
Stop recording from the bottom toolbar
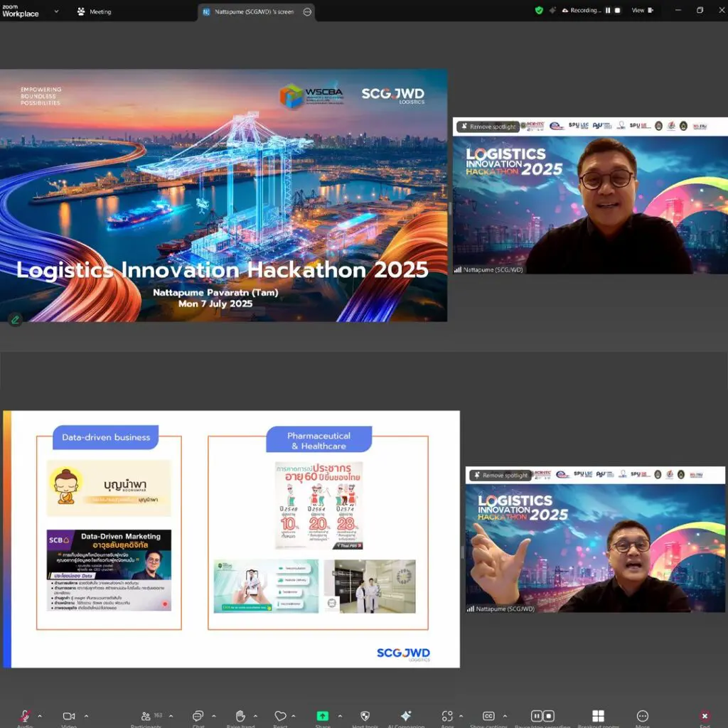(x=549, y=716)
